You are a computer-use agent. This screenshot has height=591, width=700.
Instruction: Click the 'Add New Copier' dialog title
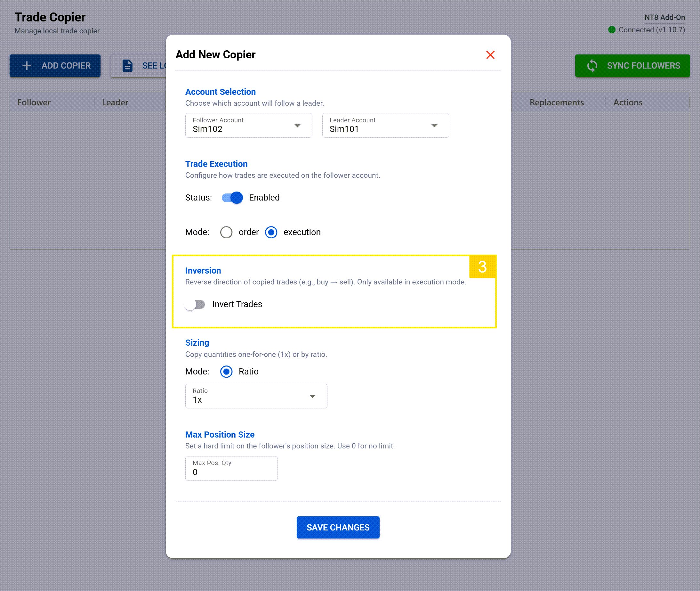[215, 54]
